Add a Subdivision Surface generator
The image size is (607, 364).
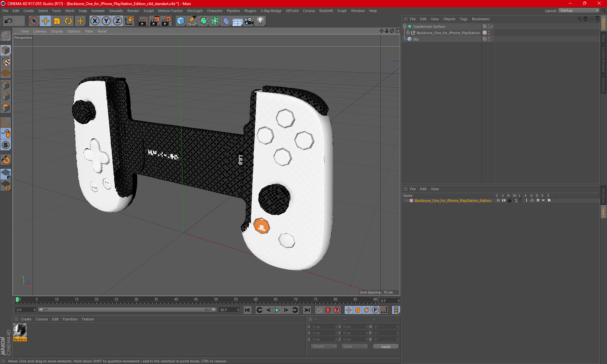tap(204, 21)
